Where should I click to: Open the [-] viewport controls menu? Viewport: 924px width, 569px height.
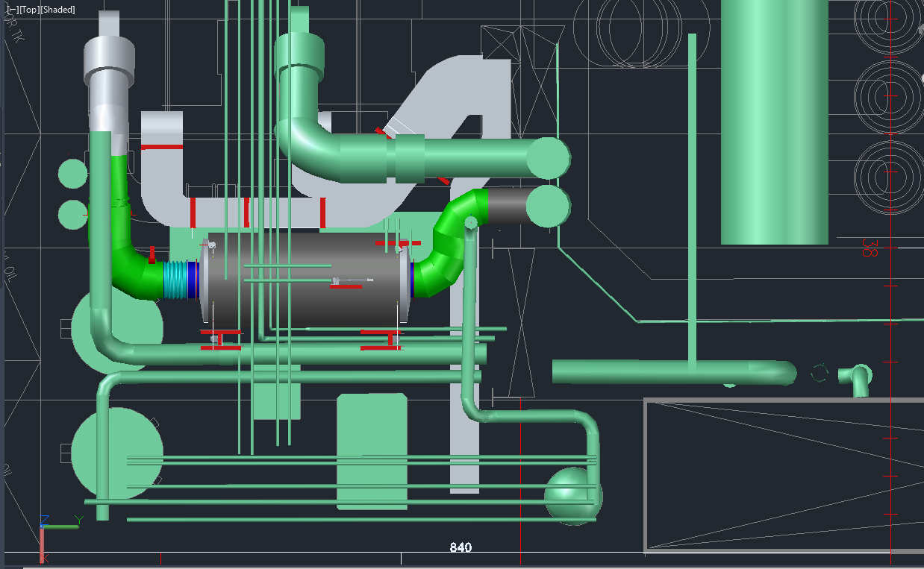tap(12, 10)
